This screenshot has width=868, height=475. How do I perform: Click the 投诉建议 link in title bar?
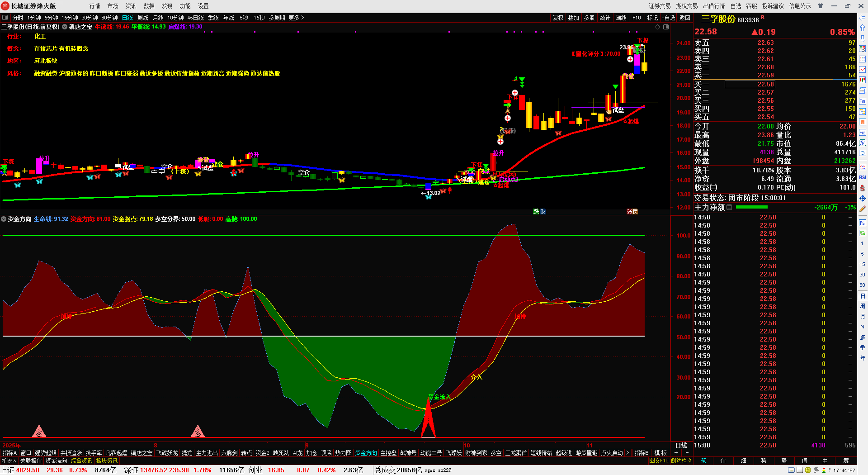[x=773, y=6]
